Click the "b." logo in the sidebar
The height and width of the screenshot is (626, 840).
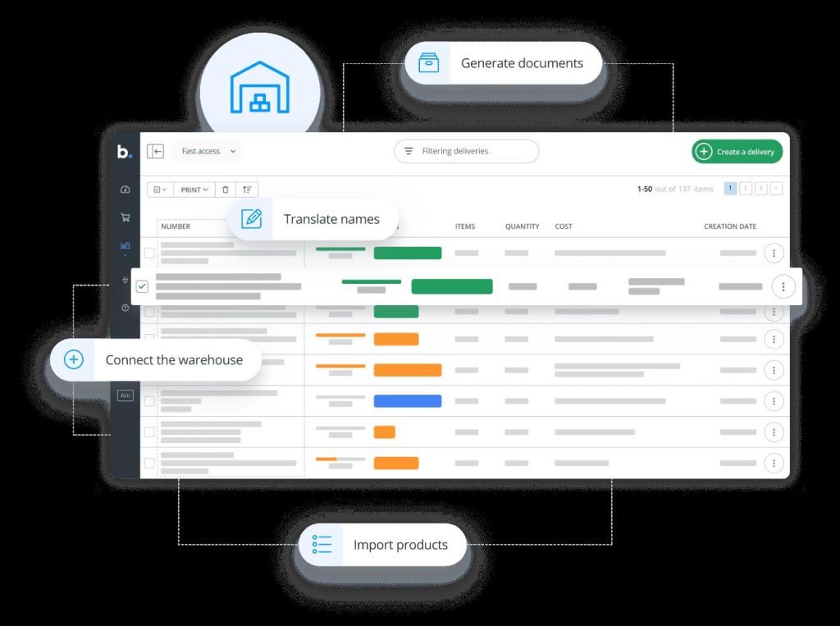[x=125, y=152]
